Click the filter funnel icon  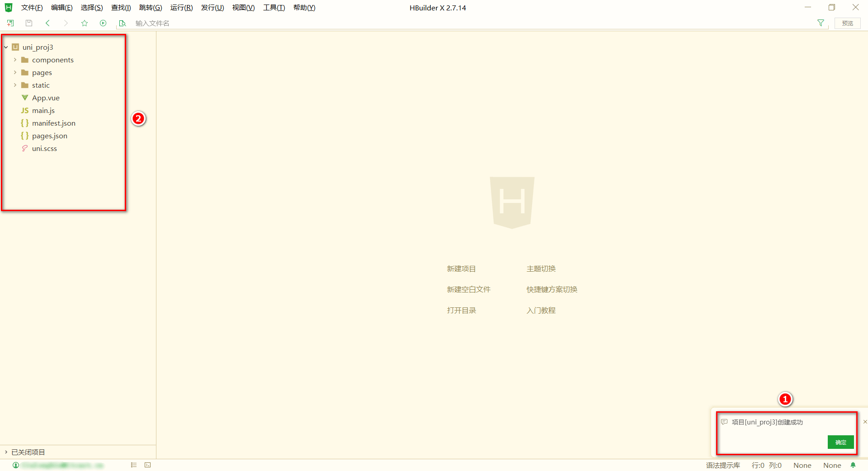coord(821,23)
